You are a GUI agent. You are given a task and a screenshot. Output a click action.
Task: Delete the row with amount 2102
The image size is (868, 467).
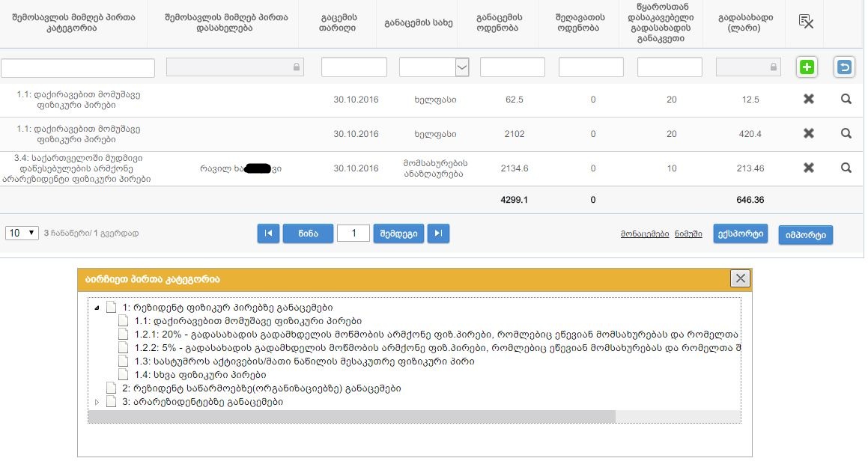(809, 133)
